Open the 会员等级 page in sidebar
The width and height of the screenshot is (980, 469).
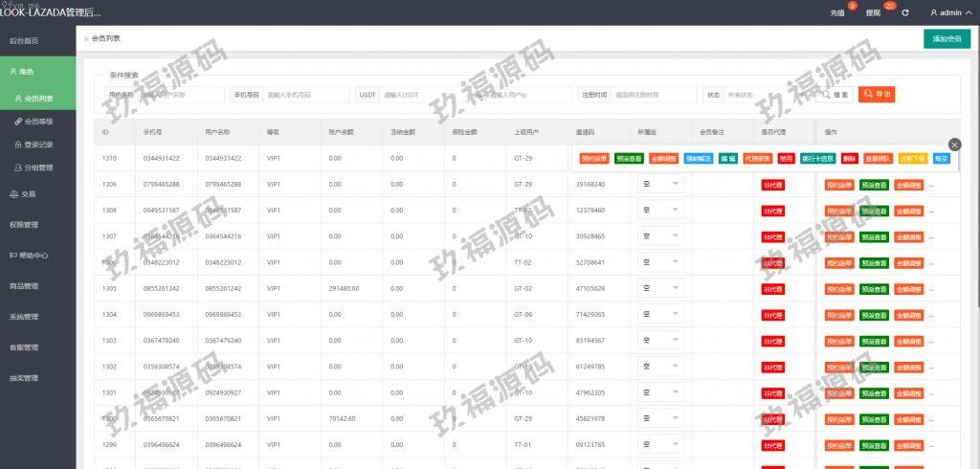39,122
